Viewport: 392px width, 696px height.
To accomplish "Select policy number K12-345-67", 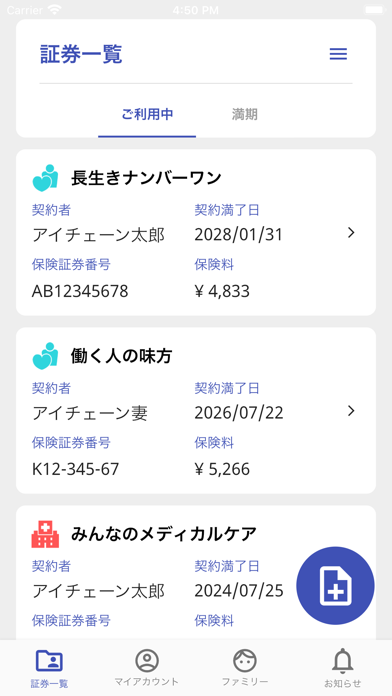I will point(75,469).
